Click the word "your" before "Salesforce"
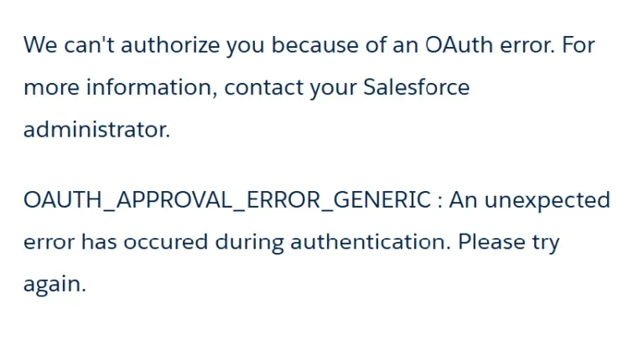The height and width of the screenshot is (361, 644). pos(333,88)
